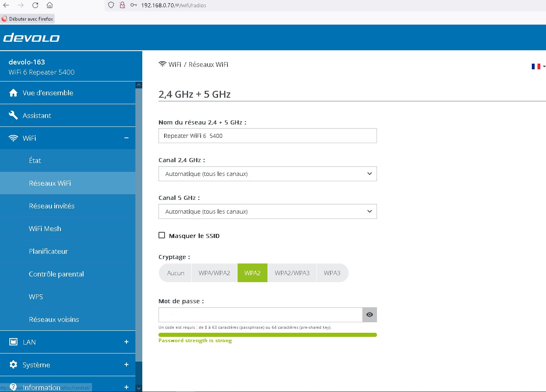Select WPA3 encryption option

tap(332, 273)
